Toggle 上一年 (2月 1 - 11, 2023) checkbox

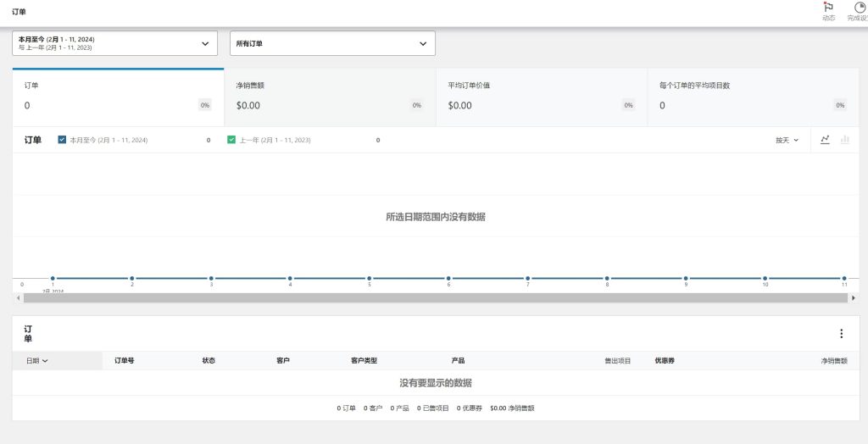coord(231,140)
